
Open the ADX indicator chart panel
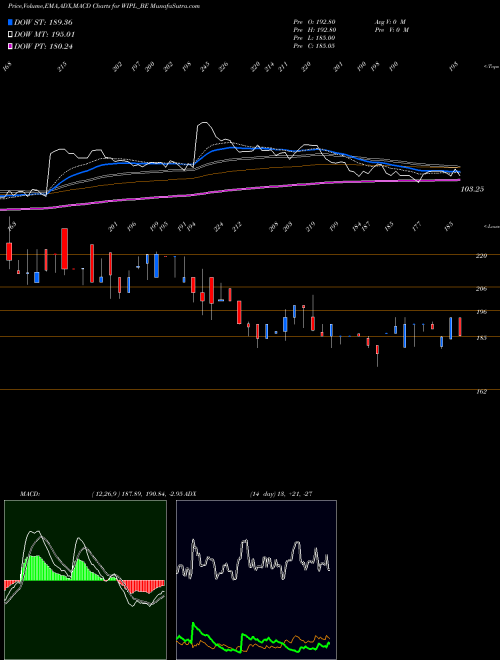tap(256, 580)
